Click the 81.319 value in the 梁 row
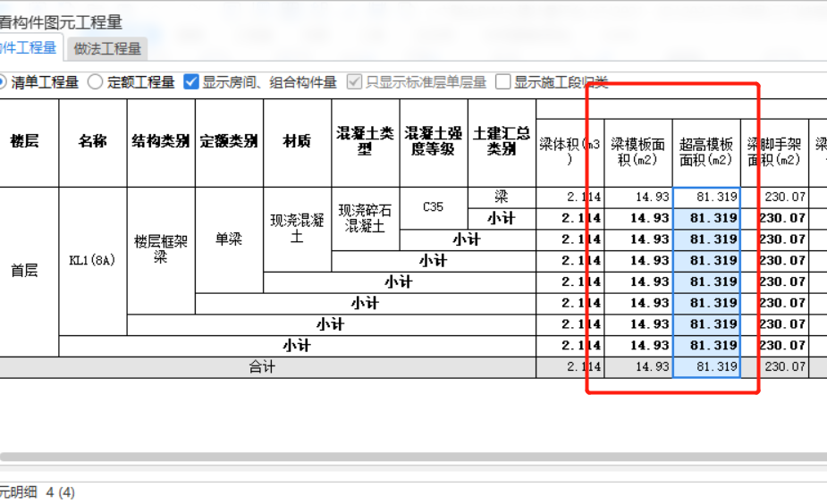This screenshot has height=504, width=827. [x=706, y=197]
